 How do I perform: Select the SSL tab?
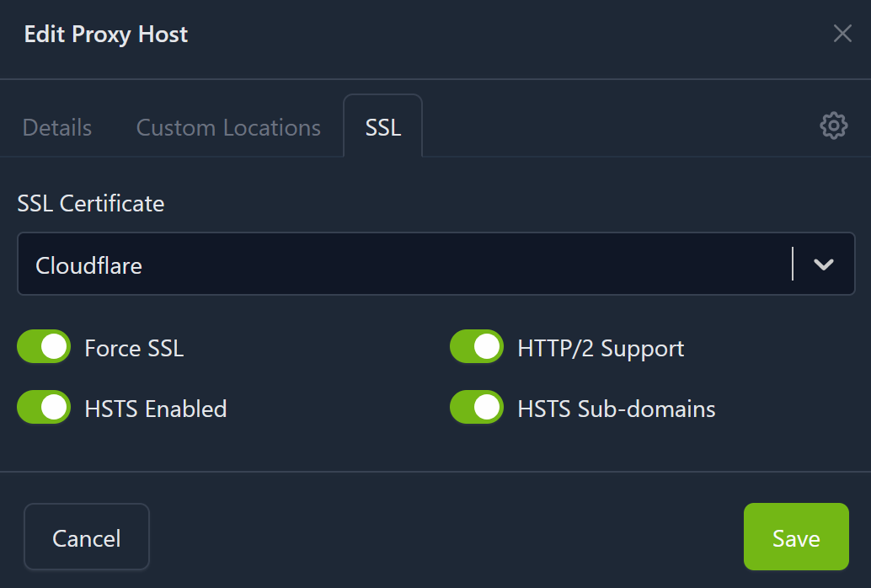382,127
